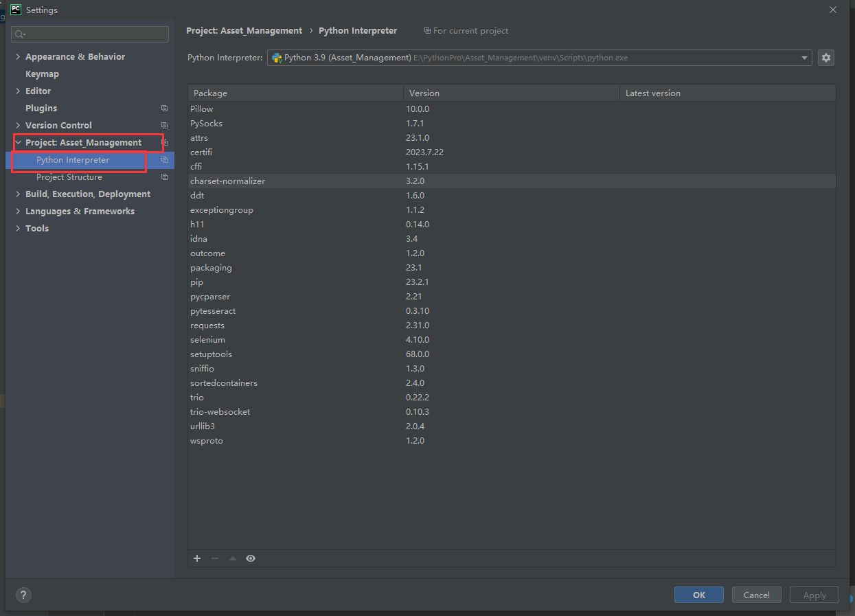
Task: Select the trio-websocket package row
Action: pyautogui.click(x=512, y=412)
